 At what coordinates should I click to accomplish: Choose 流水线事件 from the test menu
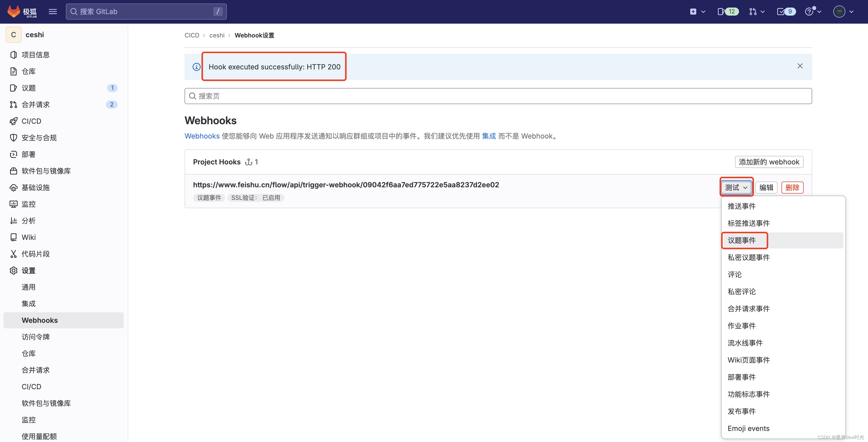point(745,343)
